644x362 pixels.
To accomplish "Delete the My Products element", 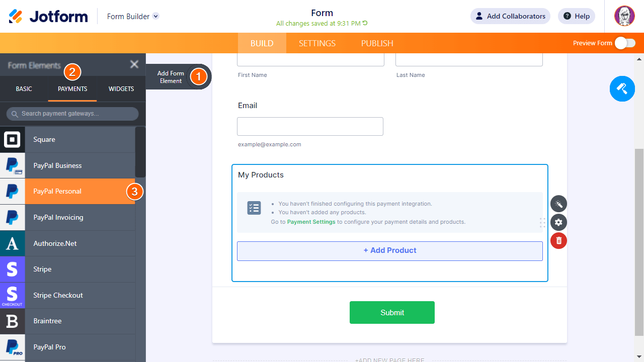I will 558,241.
